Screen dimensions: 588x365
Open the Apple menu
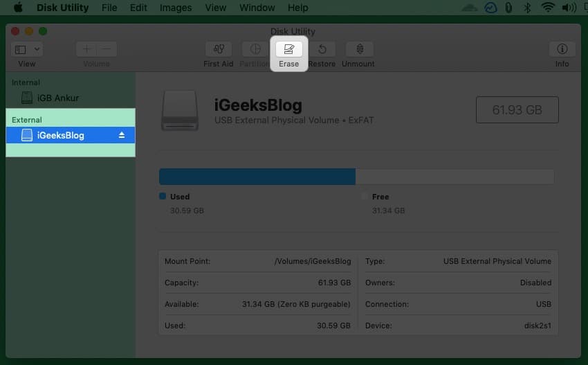coord(18,8)
